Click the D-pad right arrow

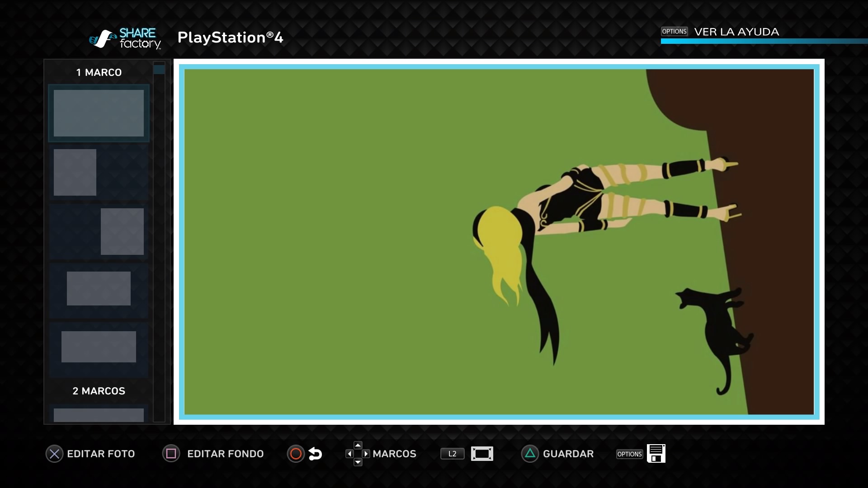[366, 454]
